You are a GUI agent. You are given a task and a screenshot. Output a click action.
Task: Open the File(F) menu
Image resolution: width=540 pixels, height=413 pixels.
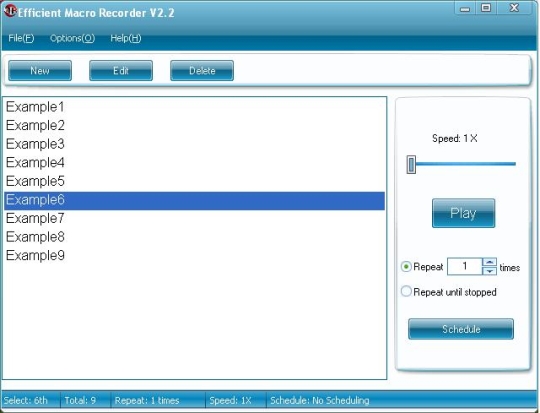point(21,38)
